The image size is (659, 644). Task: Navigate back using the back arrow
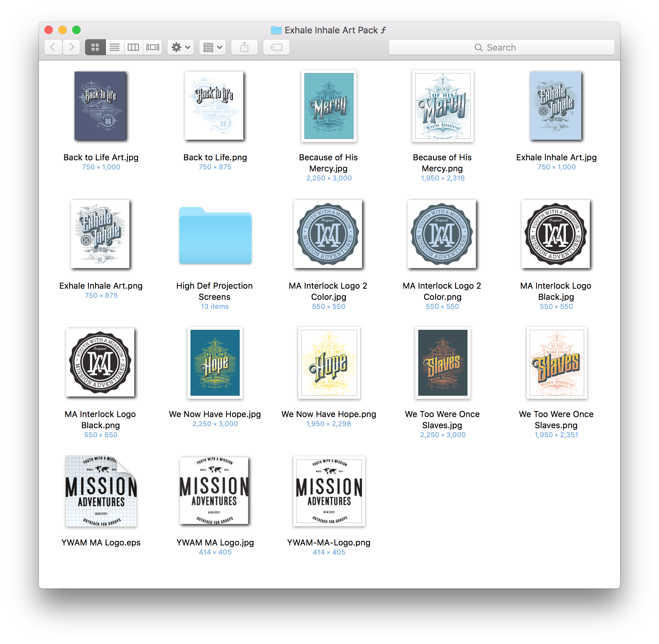(53, 47)
